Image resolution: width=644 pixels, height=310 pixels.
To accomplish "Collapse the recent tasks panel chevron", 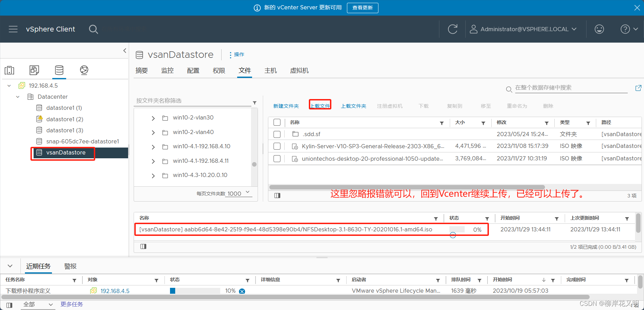I will (x=10, y=266).
